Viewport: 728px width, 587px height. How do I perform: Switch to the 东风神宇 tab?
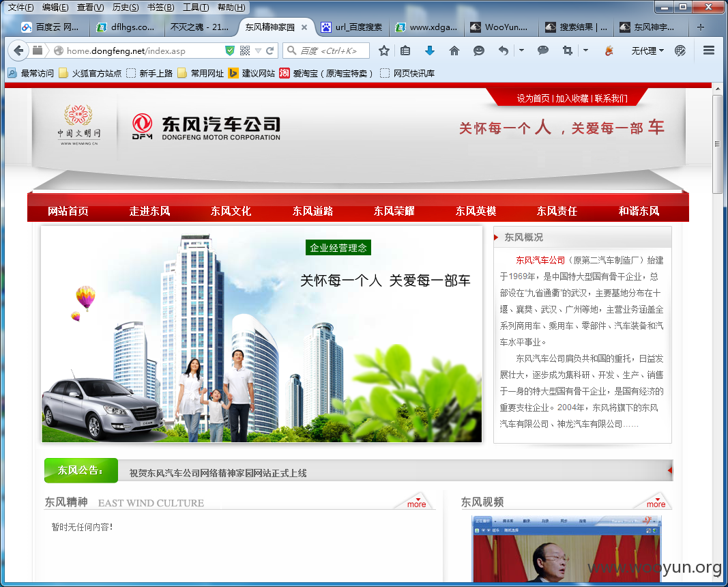[652, 27]
